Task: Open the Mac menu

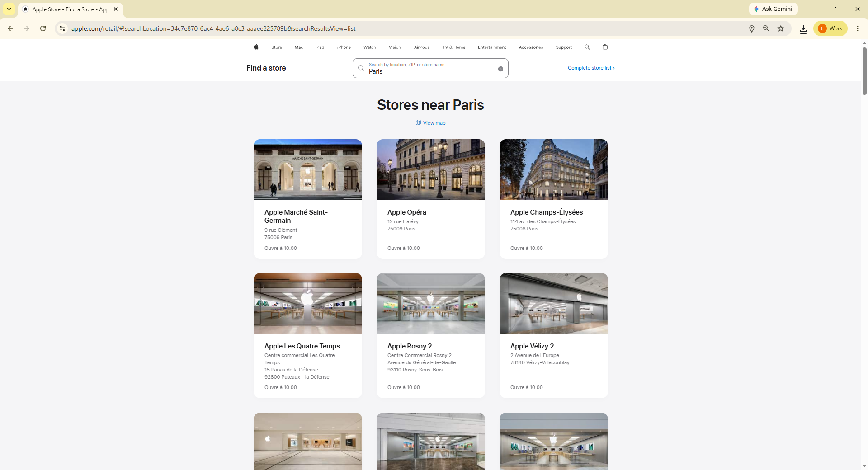Action: [x=299, y=47]
